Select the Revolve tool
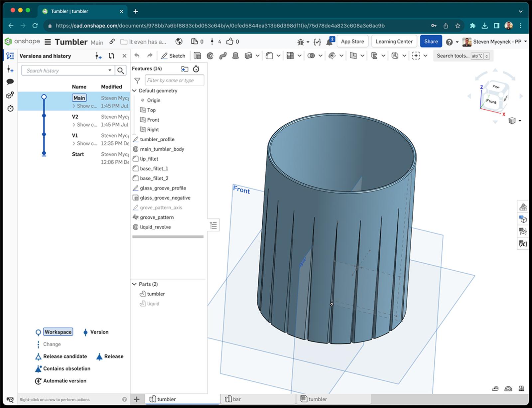The height and width of the screenshot is (408, 532). click(x=210, y=56)
